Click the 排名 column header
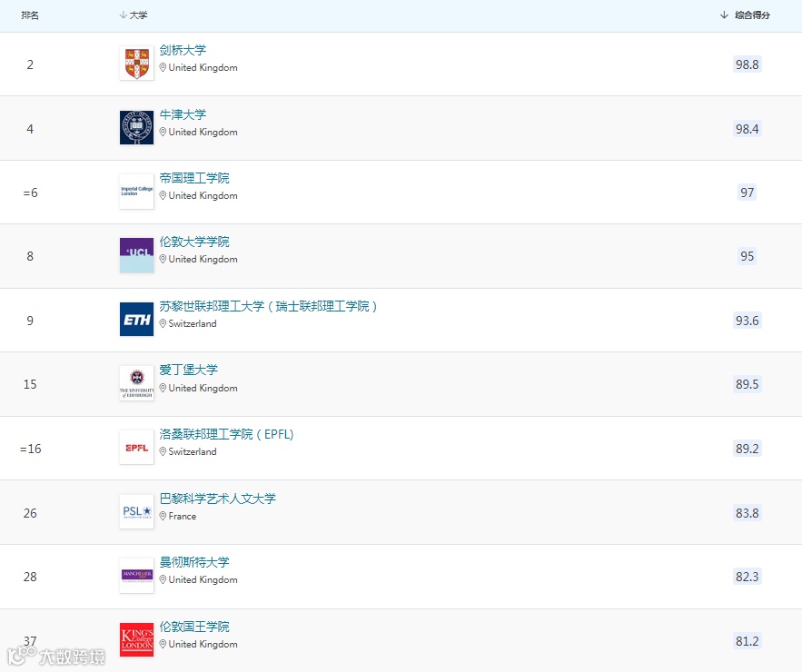The height and width of the screenshot is (672, 802). [x=30, y=15]
